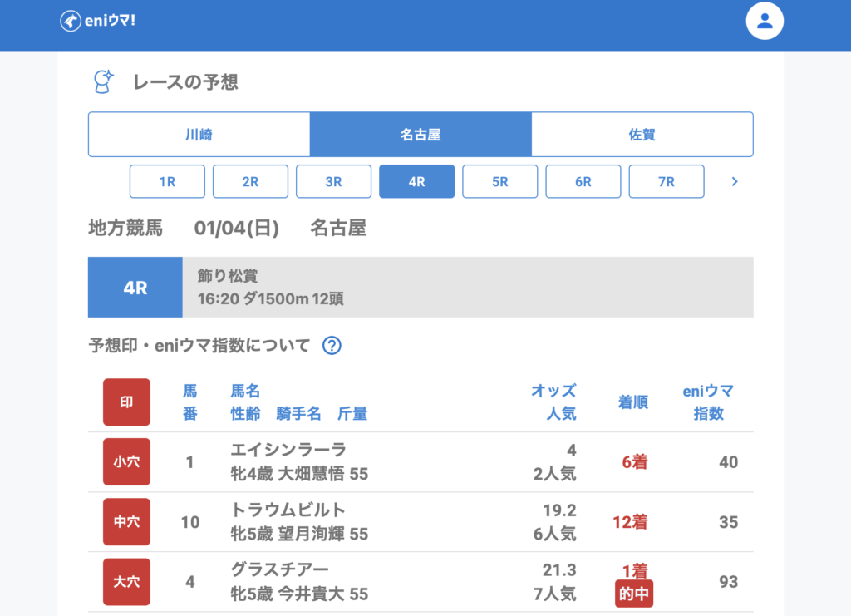Screen dimensions: 851x616
Task: Click the question mark help icon
Action: click(x=332, y=346)
